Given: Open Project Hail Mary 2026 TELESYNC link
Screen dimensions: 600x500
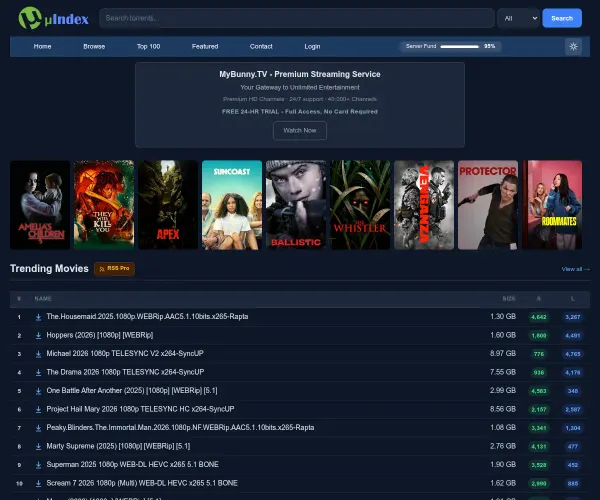Looking at the screenshot, I should [x=140, y=409].
